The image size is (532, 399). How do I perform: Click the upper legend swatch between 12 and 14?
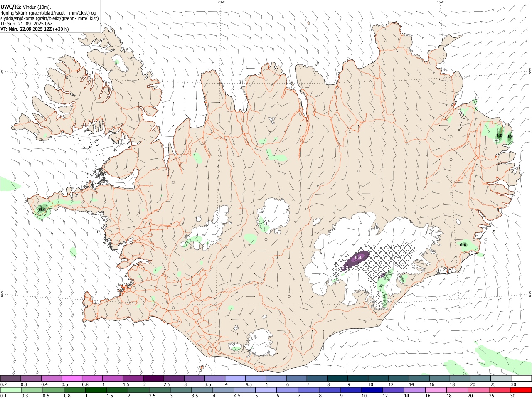pyautogui.click(x=398, y=379)
